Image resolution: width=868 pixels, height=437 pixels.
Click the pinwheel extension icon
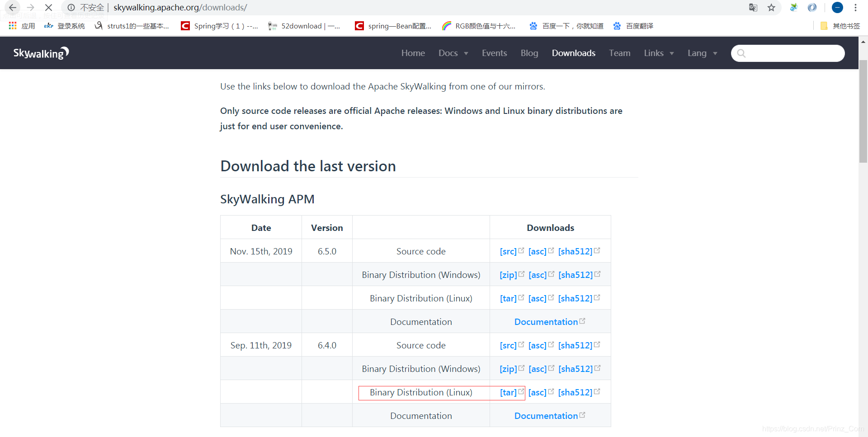793,8
